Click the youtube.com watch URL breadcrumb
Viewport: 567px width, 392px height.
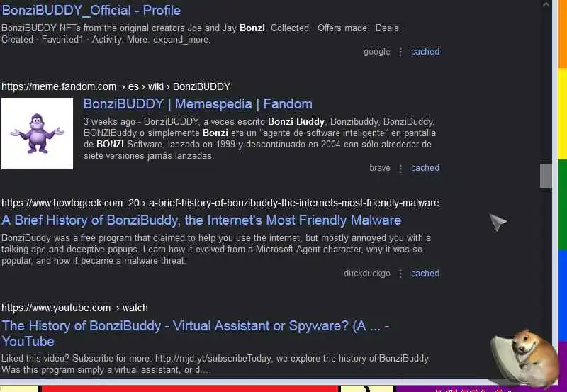(x=74, y=308)
